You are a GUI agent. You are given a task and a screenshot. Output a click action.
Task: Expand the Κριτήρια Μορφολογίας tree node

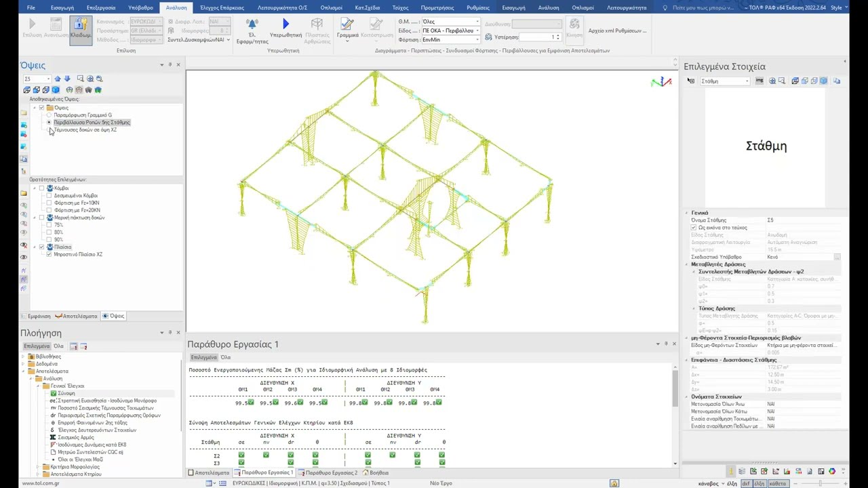[38, 467]
